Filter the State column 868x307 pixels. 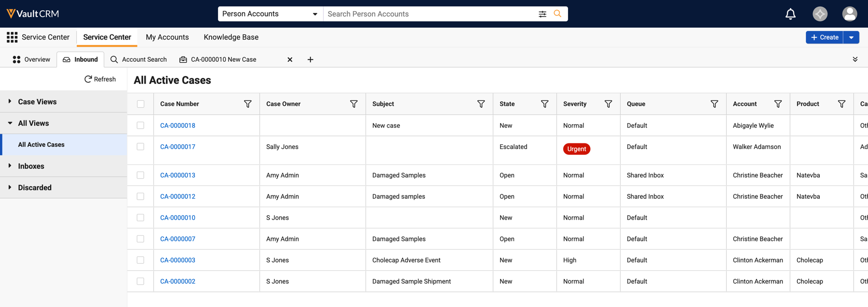pos(544,104)
